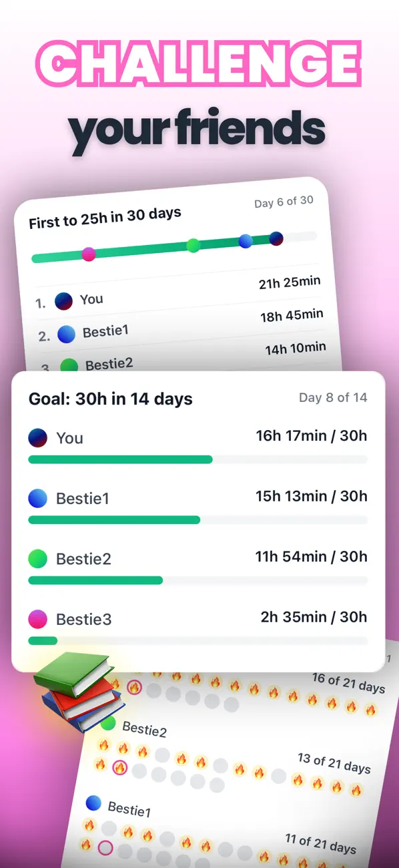Click the pink racer dot on the race track
This screenshot has width=399, height=868.
coord(89,254)
